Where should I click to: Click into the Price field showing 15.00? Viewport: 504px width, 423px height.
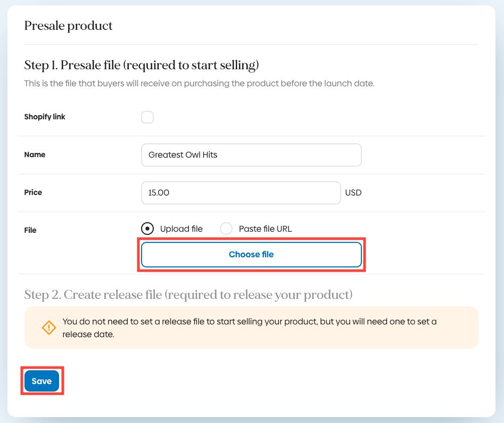tap(241, 193)
